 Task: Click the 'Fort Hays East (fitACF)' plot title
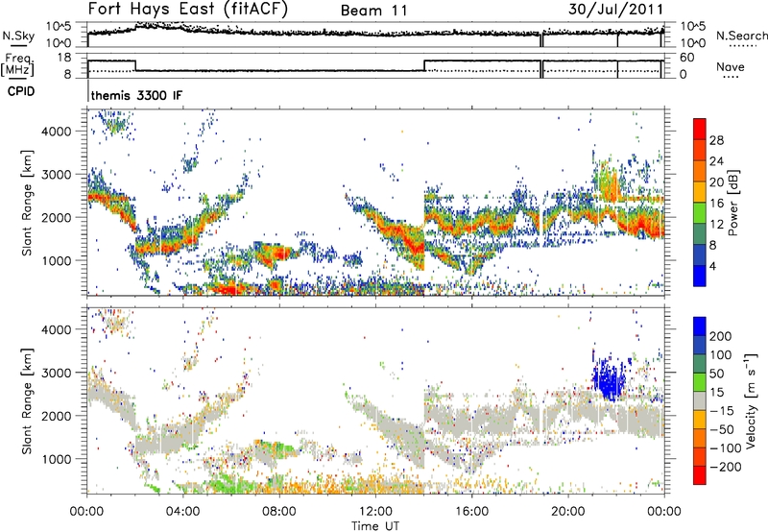point(188,10)
